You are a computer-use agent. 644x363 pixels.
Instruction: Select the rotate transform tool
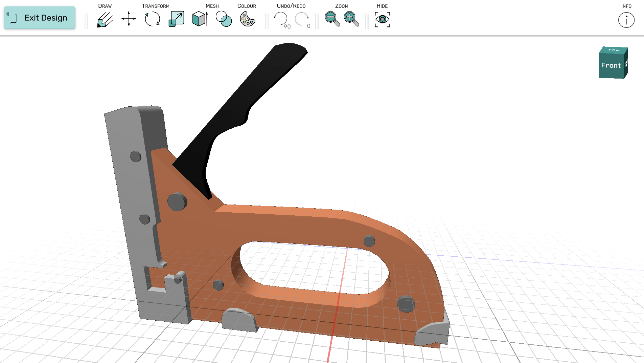[152, 19]
